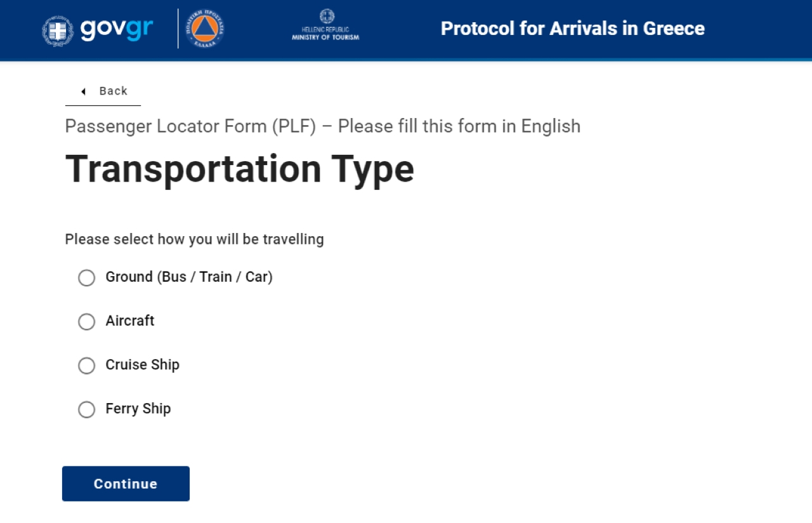Click the Civil Protection orange triangle logo
This screenshot has width=812, height=523.
point(204,29)
